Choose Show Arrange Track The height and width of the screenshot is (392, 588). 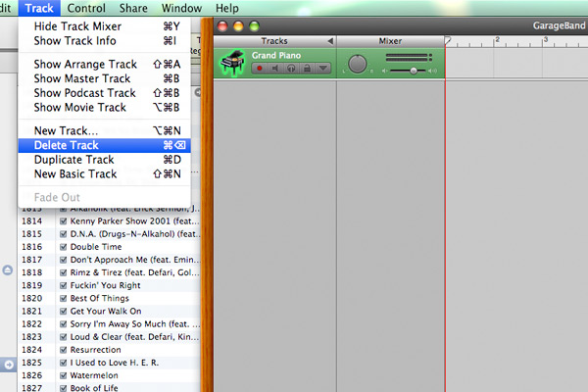point(104,64)
